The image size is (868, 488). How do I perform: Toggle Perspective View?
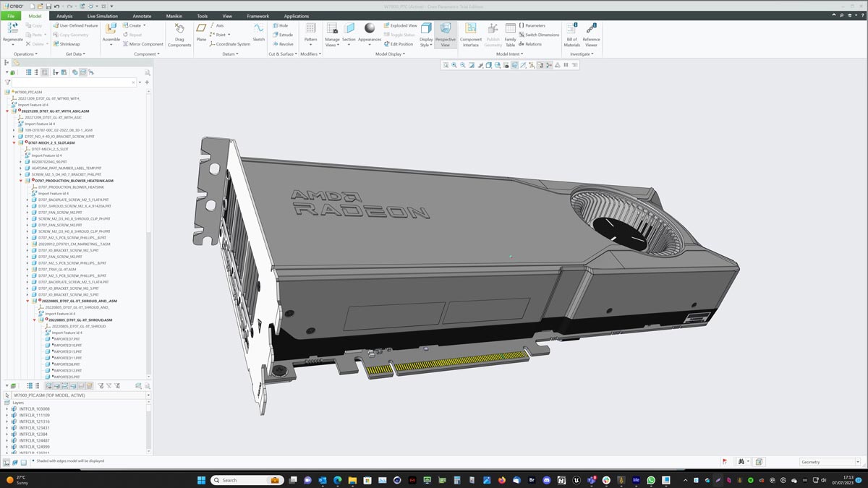click(445, 34)
